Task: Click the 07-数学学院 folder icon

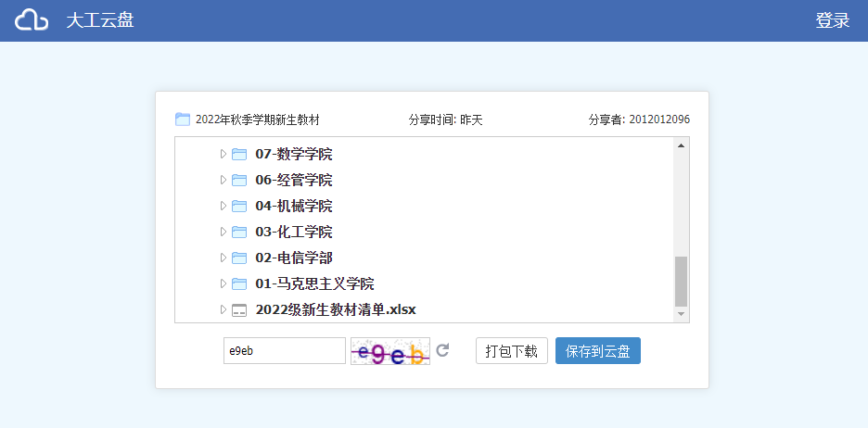Action: 239,154
